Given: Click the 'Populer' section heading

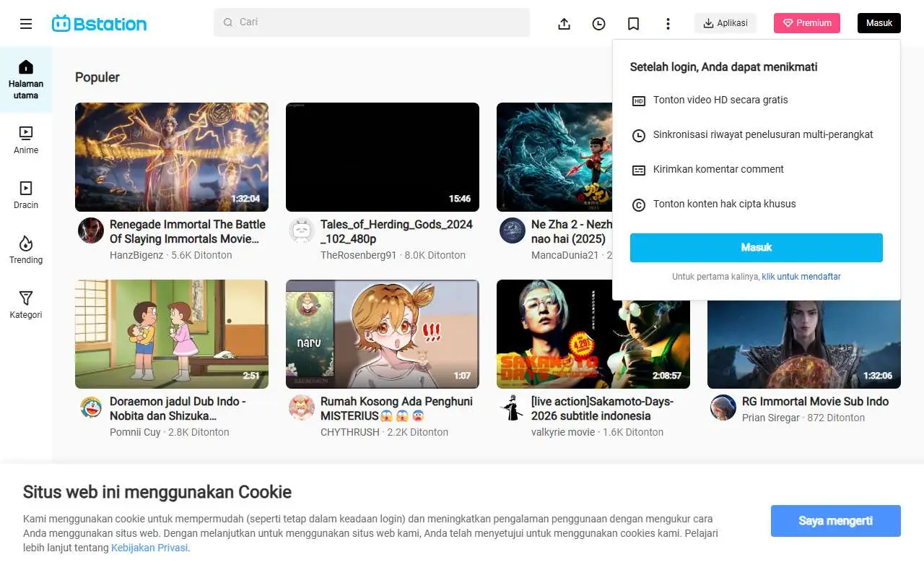Looking at the screenshot, I should pos(97,77).
